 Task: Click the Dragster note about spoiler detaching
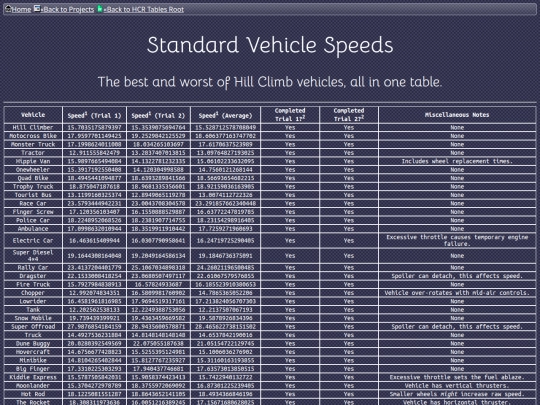[x=457, y=276]
